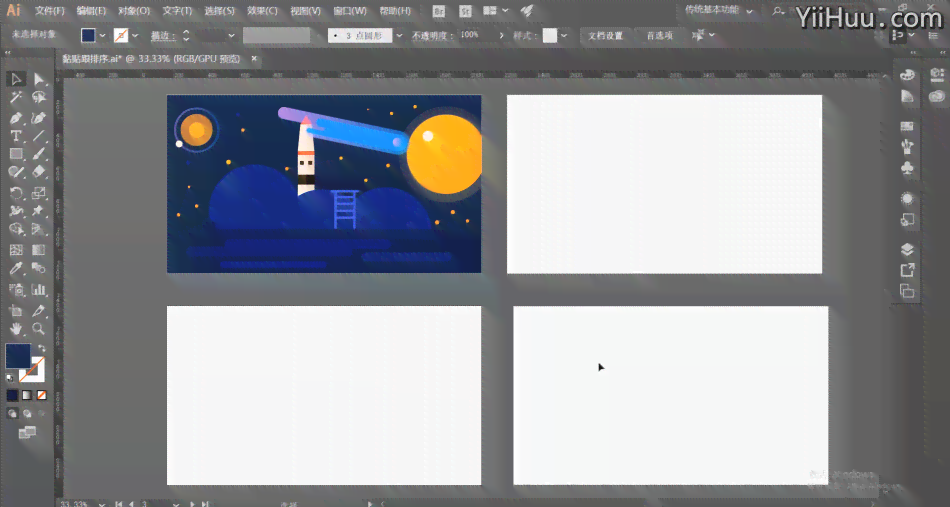Select the Line Segment tool

[x=39, y=136]
